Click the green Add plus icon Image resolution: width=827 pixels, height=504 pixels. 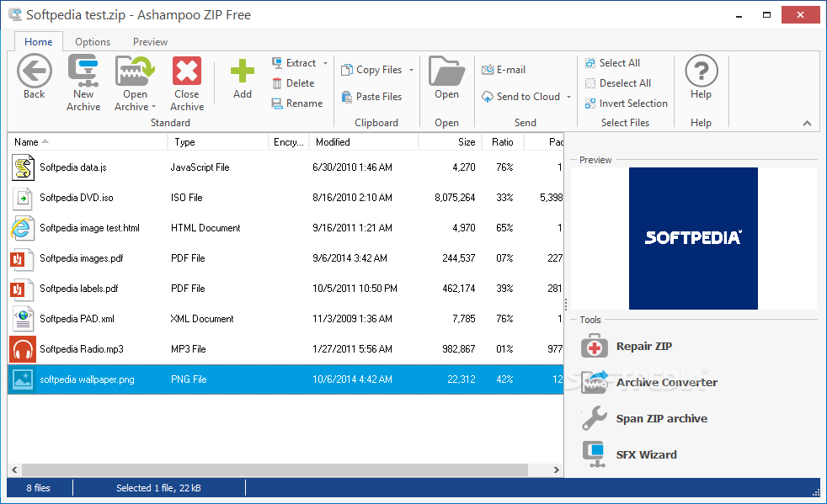pos(242,72)
